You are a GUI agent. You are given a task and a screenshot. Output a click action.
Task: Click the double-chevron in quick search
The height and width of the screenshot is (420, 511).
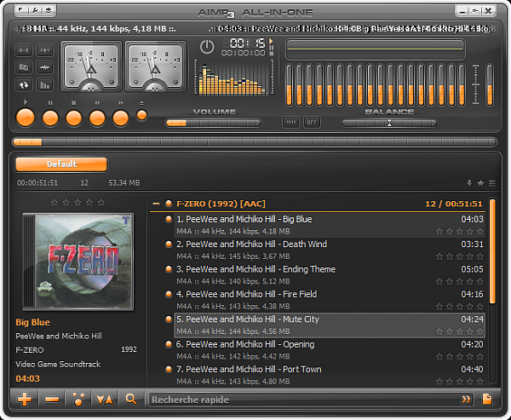(466, 400)
